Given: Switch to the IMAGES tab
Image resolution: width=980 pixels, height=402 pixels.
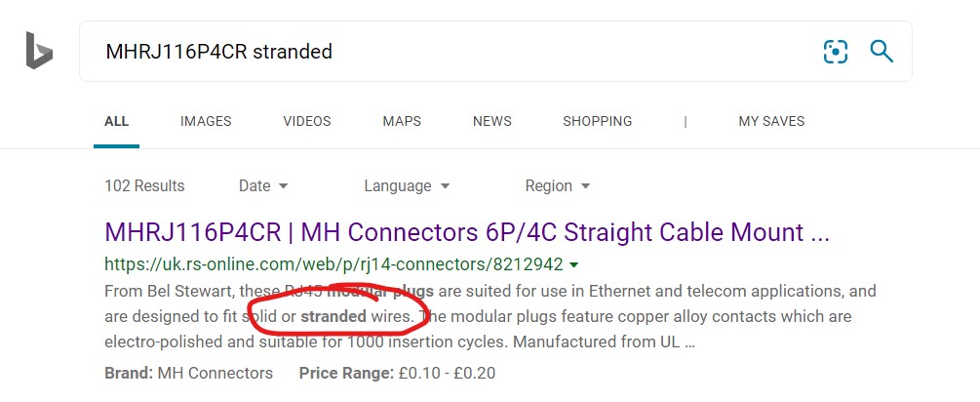Looking at the screenshot, I should pos(206,121).
